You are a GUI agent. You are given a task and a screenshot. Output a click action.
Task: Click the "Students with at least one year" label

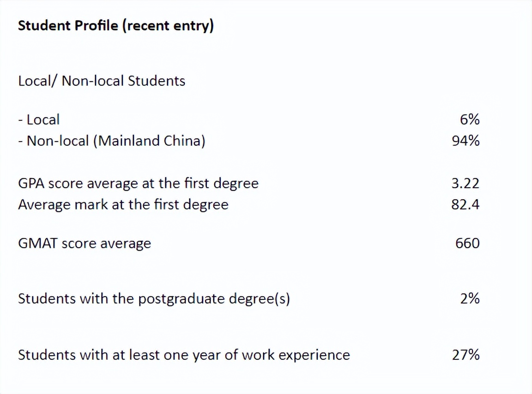click(115, 355)
